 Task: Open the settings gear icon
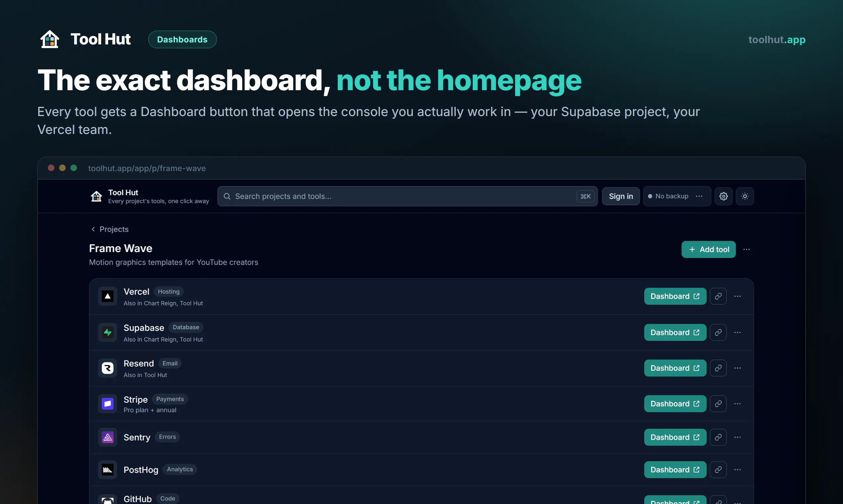(723, 196)
